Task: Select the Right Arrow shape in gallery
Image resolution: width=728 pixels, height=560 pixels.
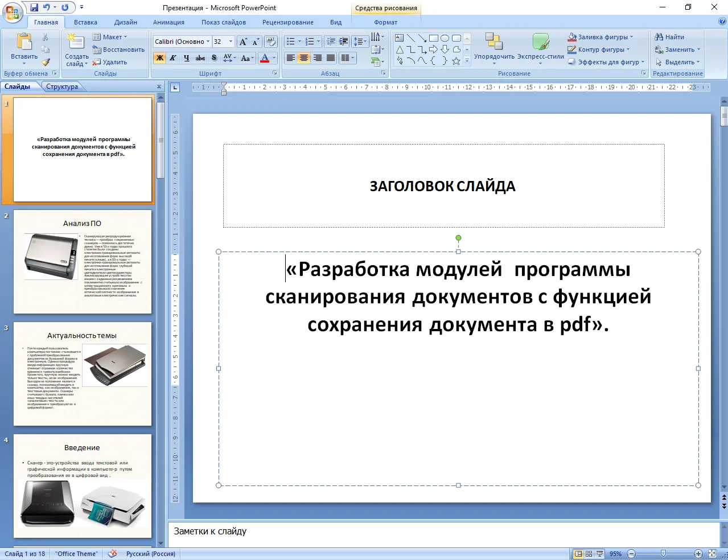Action: tap(434, 50)
